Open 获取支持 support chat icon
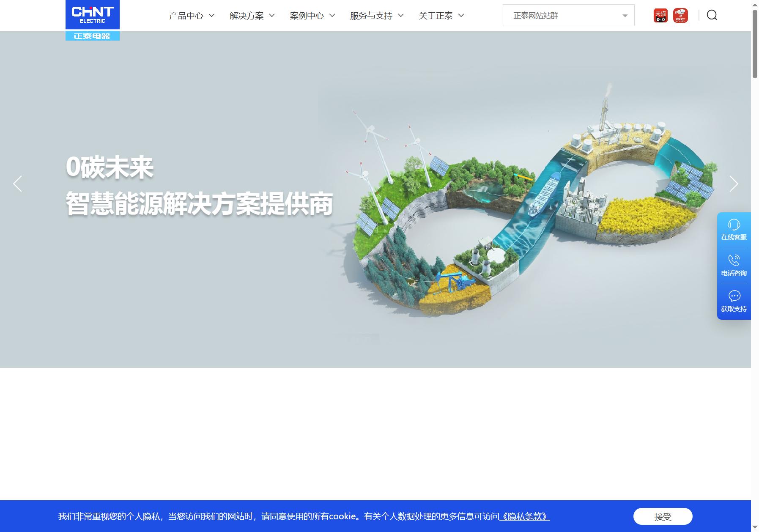The height and width of the screenshot is (532, 759). point(734,296)
